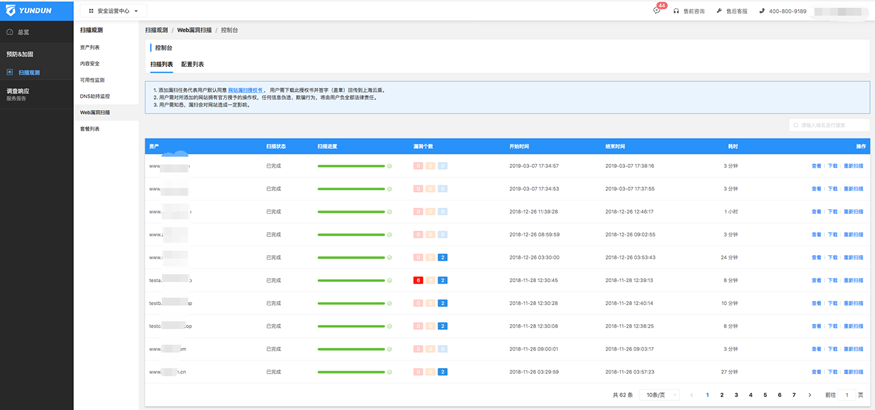The height and width of the screenshot is (410, 875).
Task: Go to page 3 in pagination
Action: (736, 395)
